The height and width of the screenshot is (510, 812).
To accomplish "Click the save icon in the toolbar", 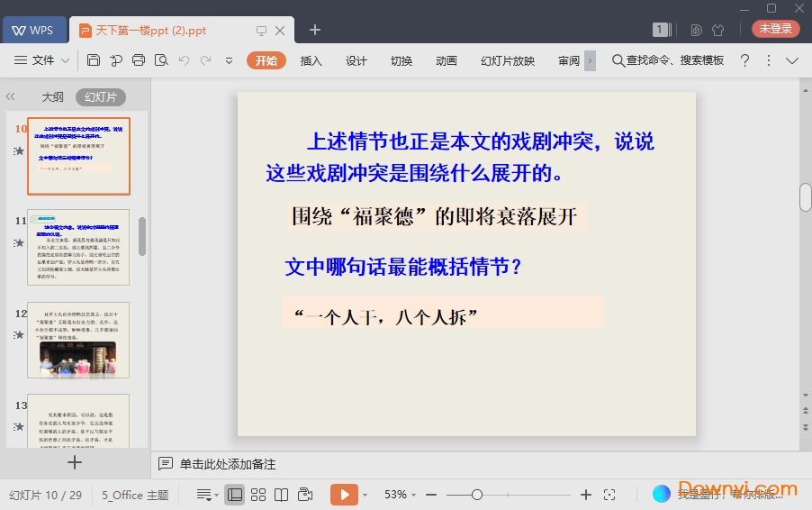I will point(94,60).
